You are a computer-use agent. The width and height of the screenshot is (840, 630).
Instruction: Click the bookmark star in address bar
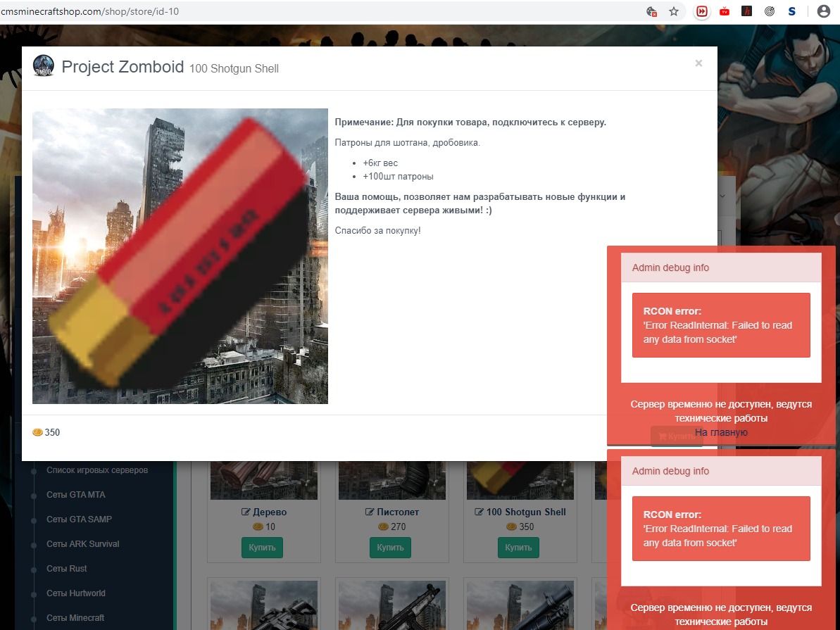click(674, 11)
